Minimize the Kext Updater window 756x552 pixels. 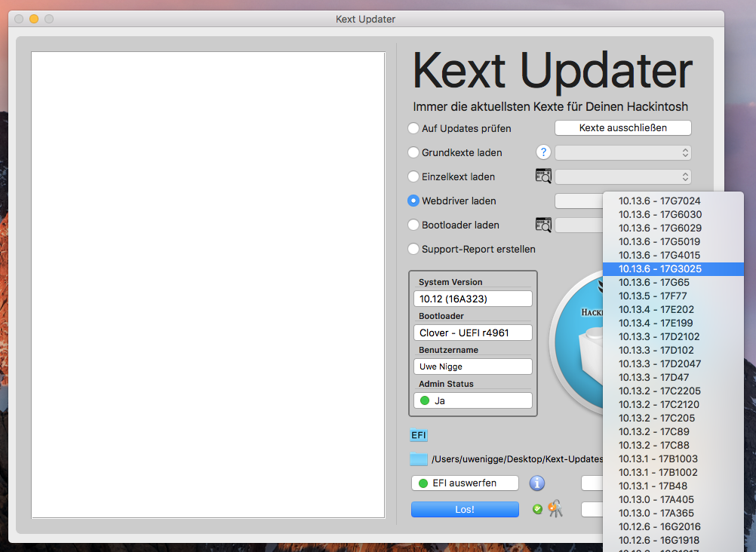34,19
